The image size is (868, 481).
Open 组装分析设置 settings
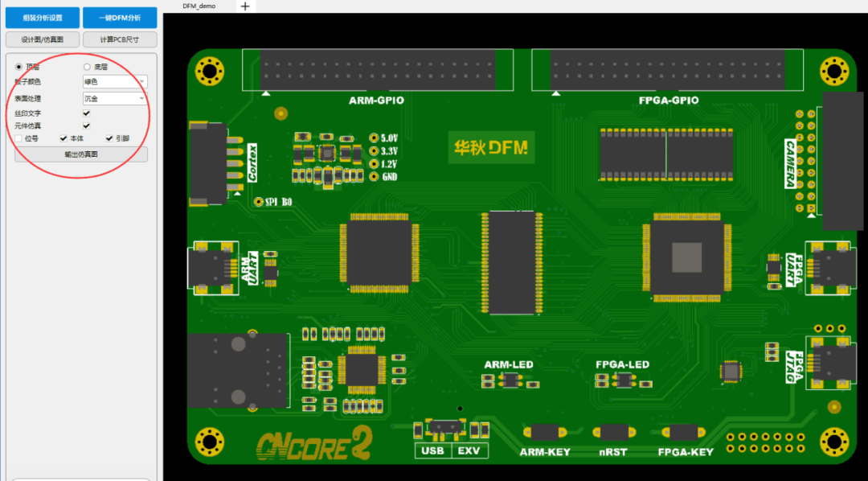(x=43, y=18)
